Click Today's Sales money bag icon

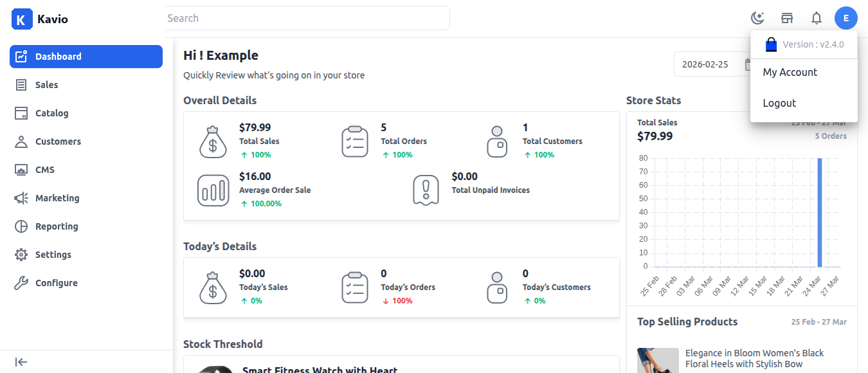(x=213, y=287)
